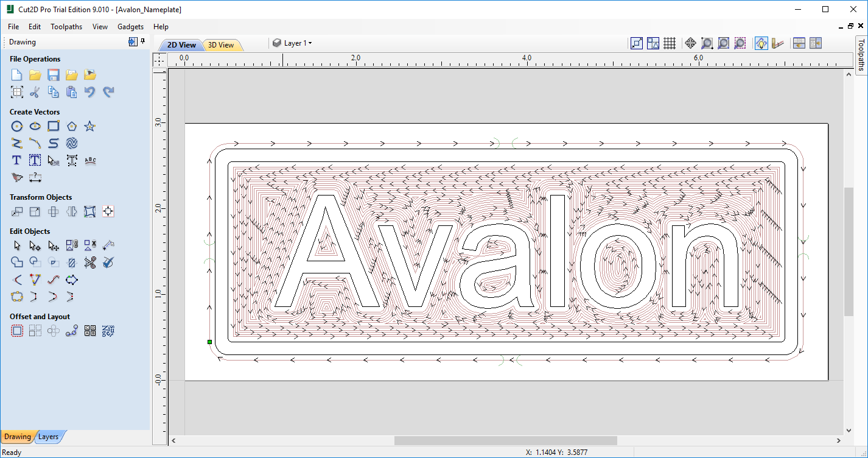Choose the Text on Curve tool (ABC arc)
Viewport: 868px width, 458px height.
89,160
